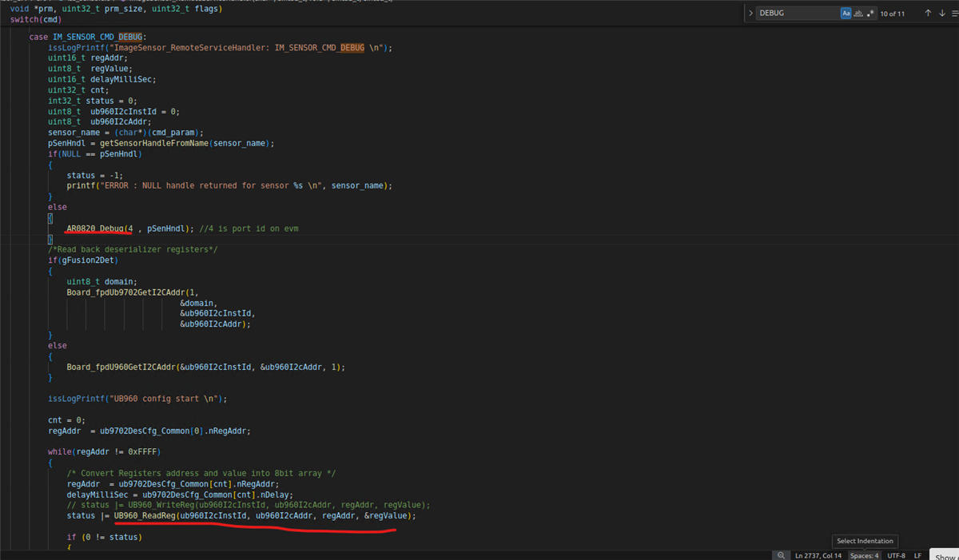Click 'uint8_t domain;' declaration
This screenshot has width=959, height=560.
(102, 282)
